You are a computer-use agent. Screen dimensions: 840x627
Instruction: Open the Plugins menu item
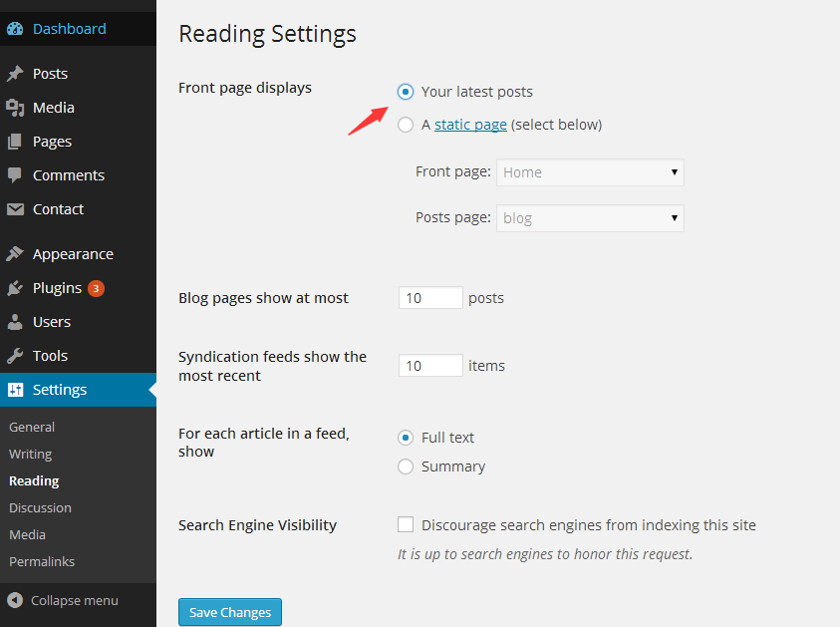point(57,288)
